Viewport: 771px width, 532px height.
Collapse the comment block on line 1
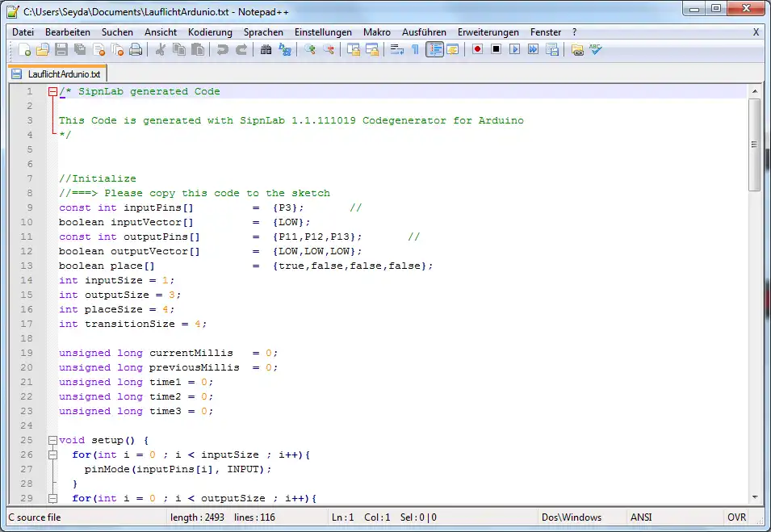tap(52, 92)
